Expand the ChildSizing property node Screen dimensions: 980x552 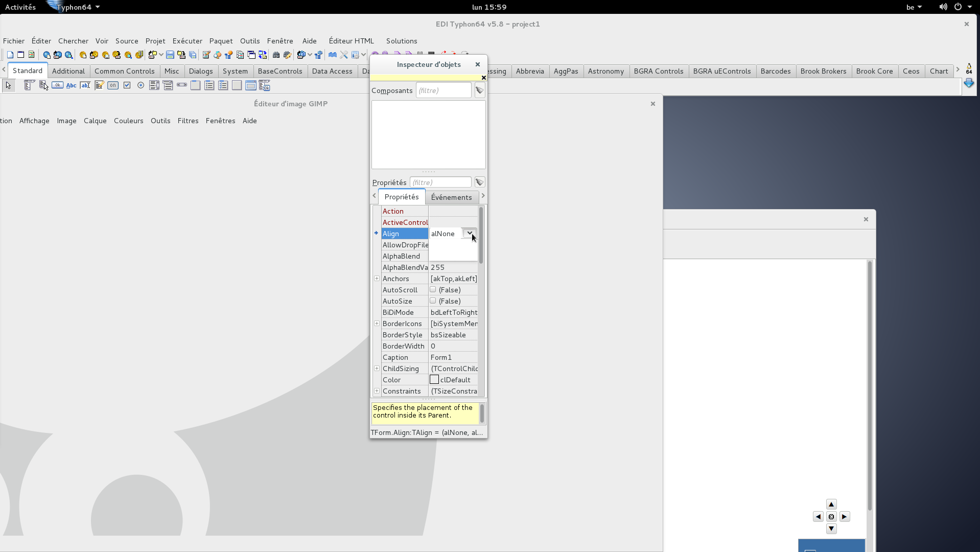coord(377,369)
